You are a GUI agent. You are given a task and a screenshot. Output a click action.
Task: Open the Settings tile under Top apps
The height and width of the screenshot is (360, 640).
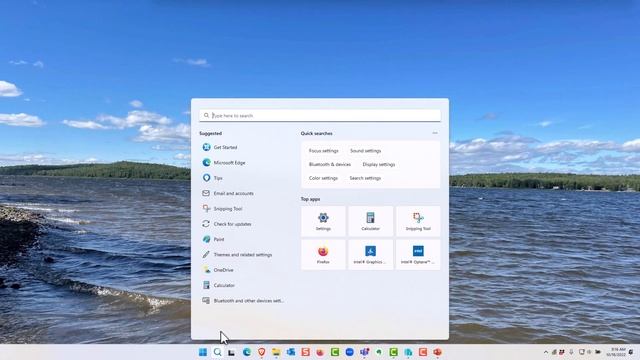[323, 221]
